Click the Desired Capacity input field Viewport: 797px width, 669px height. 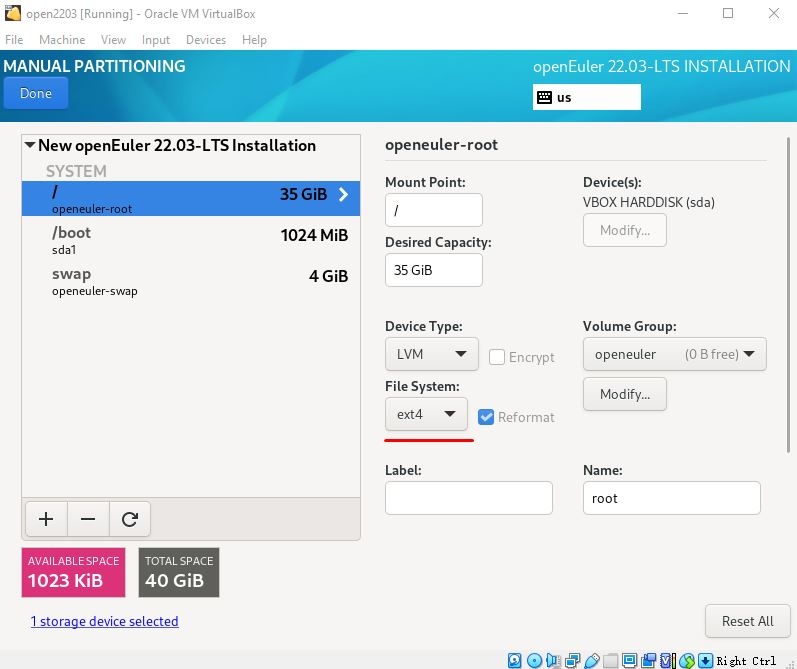point(434,270)
